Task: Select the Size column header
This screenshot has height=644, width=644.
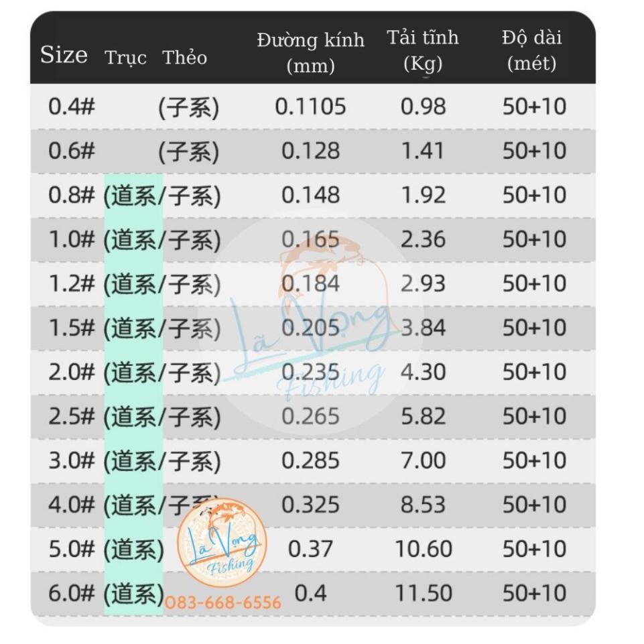Action: click(64, 55)
